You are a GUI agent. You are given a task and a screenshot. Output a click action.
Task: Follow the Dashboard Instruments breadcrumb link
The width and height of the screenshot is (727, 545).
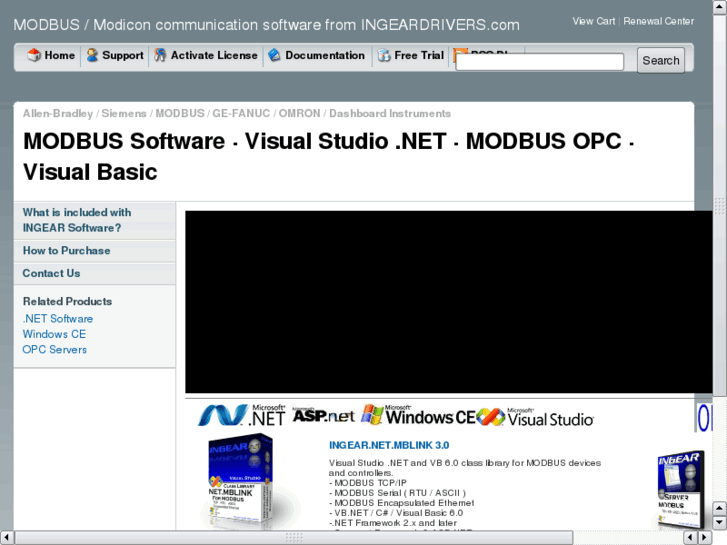tap(390, 113)
